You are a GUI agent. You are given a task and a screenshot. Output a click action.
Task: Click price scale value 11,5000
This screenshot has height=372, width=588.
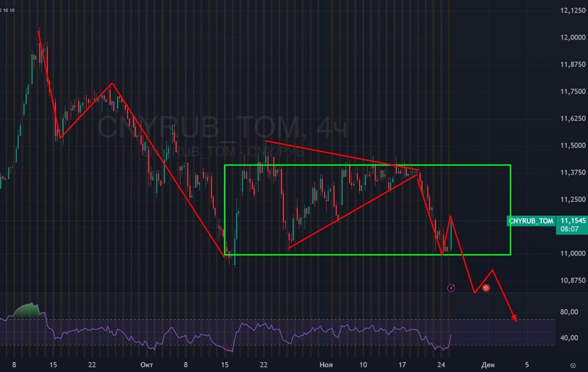pyautogui.click(x=573, y=145)
